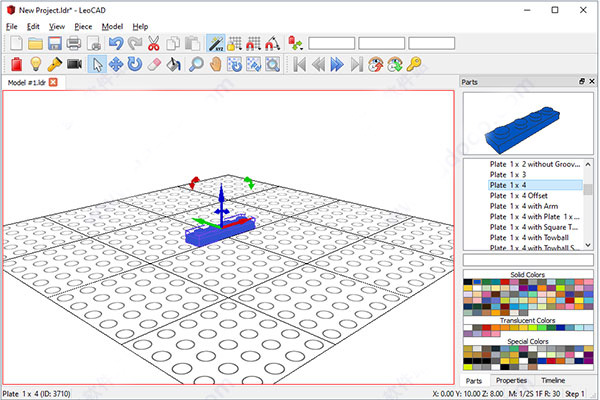Viewport: 600px width, 400px height.
Task: Choose the Rotate tool in toolbar
Action: point(134,64)
